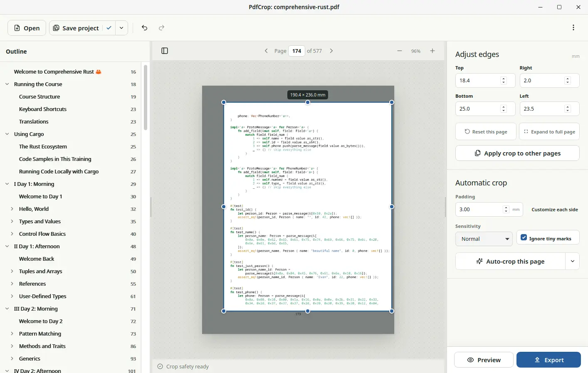Image resolution: width=588 pixels, height=373 pixels.
Task: Click the Open file button
Action: coord(27,28)
